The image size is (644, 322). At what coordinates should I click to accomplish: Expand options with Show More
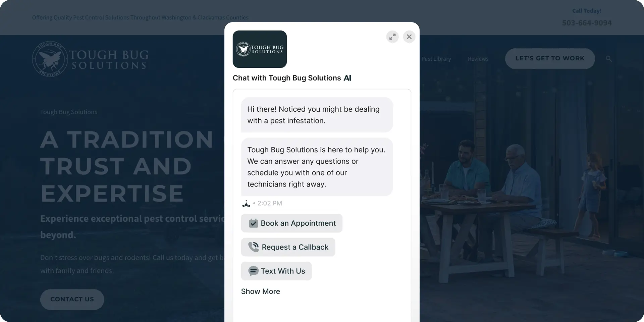click(x=260, y=291)
